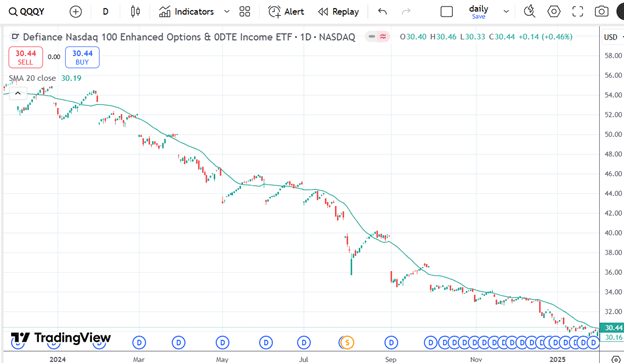This screenshot has height=363, width=624.
Task: Open the dividend marker above May
Action: pos(222,342)
